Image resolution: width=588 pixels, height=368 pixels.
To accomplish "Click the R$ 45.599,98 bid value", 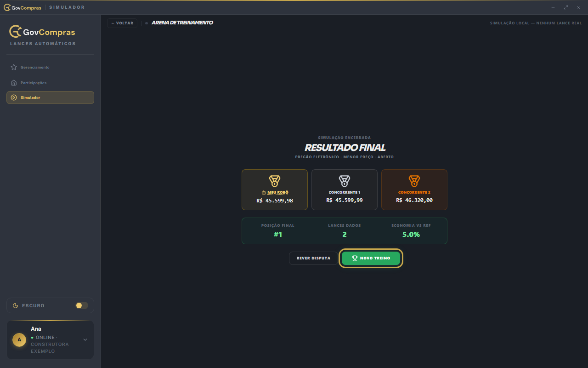I will pyautogui.click(x=275, y=201).
